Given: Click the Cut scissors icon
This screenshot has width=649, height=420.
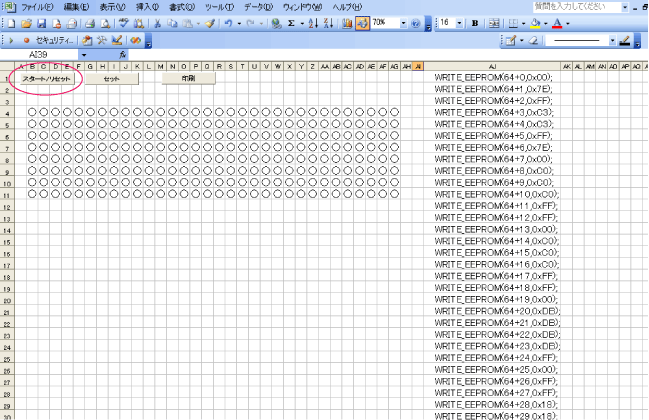Looking at the screenshot, I should 158,22.
